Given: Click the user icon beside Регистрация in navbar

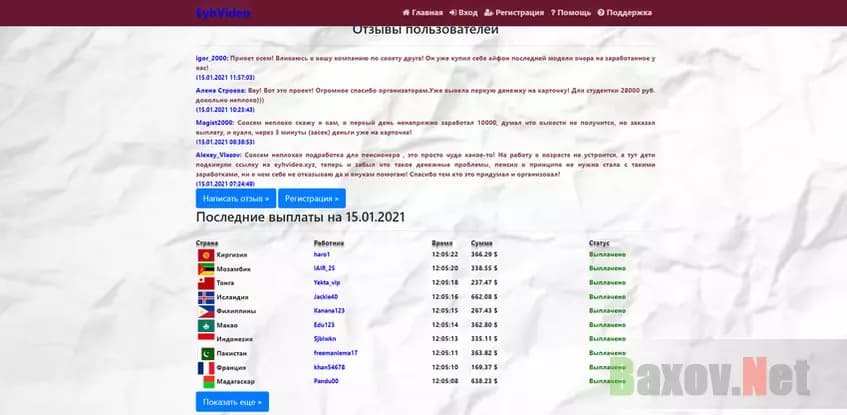Looking at the screenshot, I should click(488, 13).
